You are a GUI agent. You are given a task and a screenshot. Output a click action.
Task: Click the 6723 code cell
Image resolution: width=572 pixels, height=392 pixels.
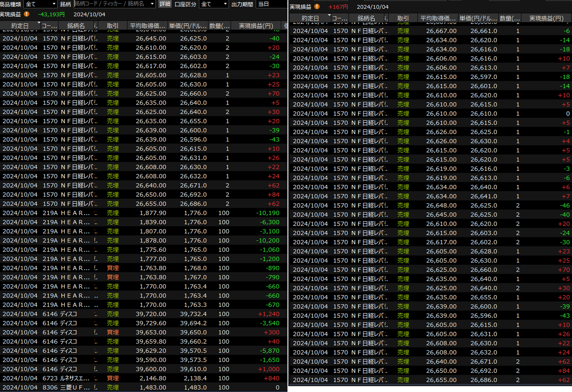point(50,378)
